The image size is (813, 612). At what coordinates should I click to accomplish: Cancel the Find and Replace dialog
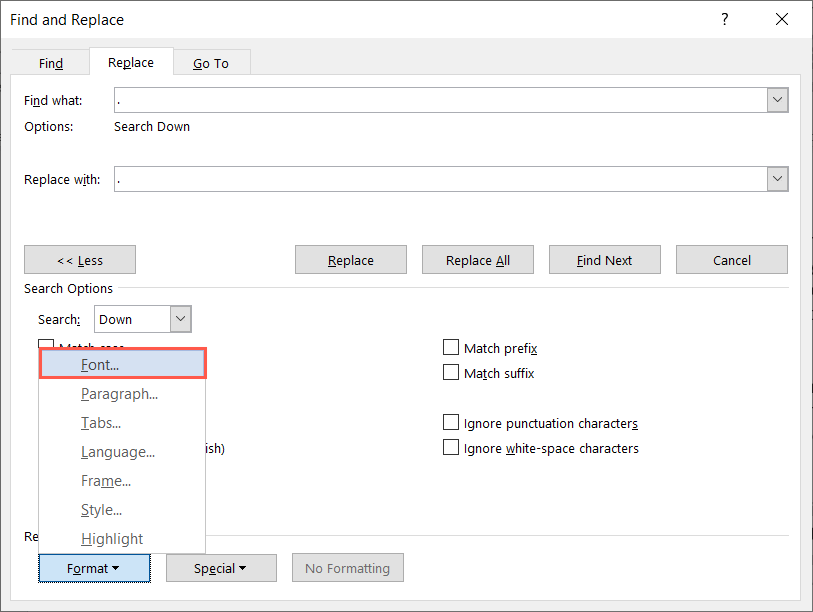[732, 260]
